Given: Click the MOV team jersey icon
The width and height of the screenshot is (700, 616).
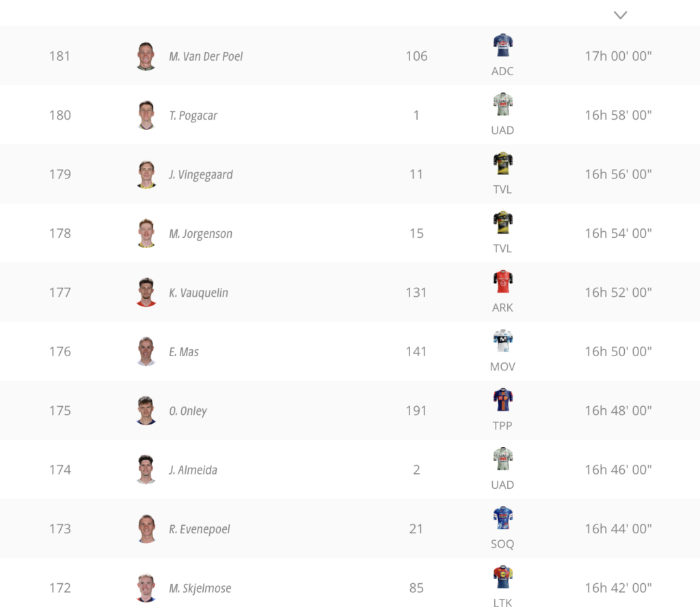Looking at the screenshot, I should pos(502,340).
